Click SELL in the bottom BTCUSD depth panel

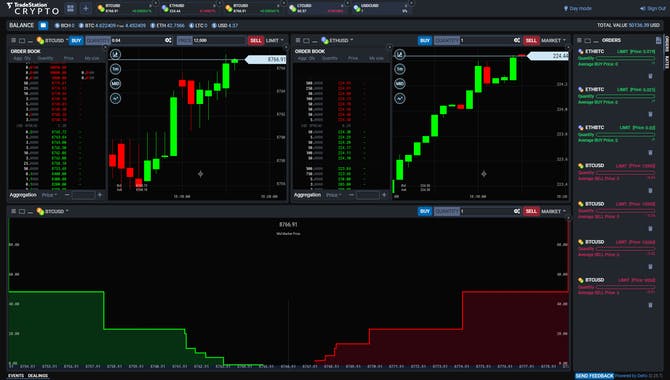coord(531,212)
